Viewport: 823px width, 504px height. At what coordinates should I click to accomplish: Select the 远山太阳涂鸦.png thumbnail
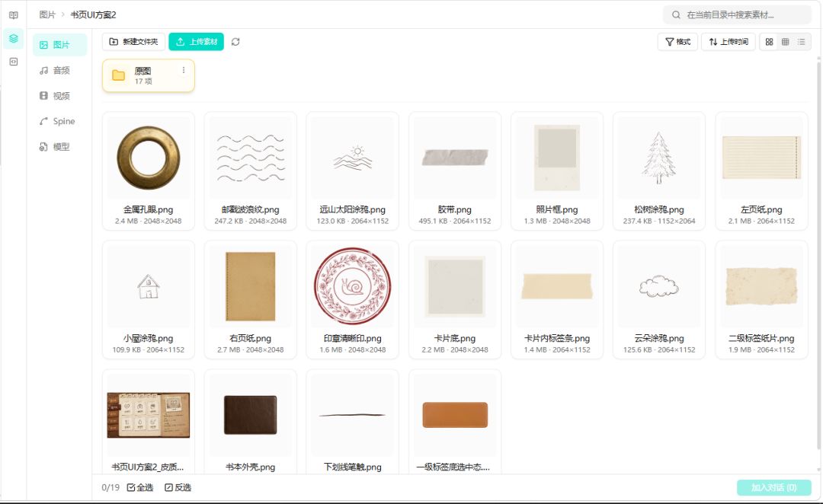tap(353, 158)
